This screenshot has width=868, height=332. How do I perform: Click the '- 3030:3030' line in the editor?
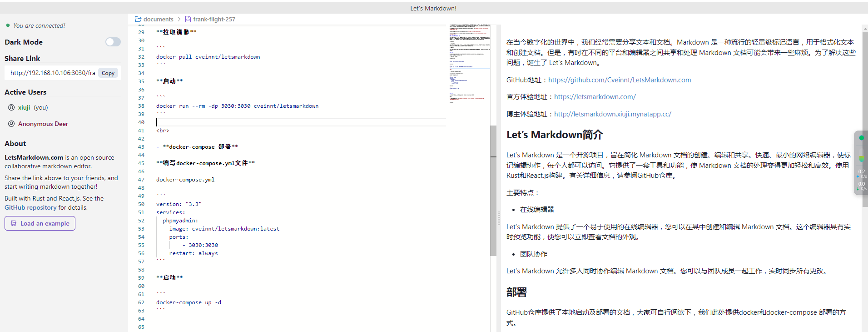tap(200, 245)
